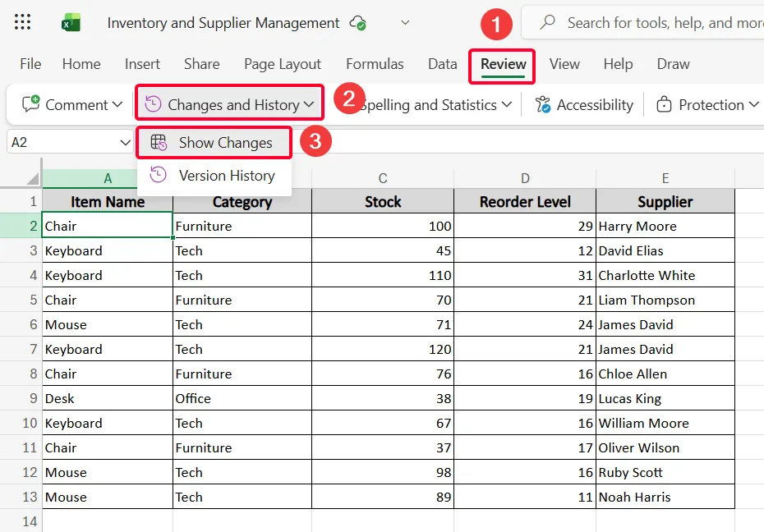Click the Supplier header cell
764x532 pixels.
[x=665, y=201]
